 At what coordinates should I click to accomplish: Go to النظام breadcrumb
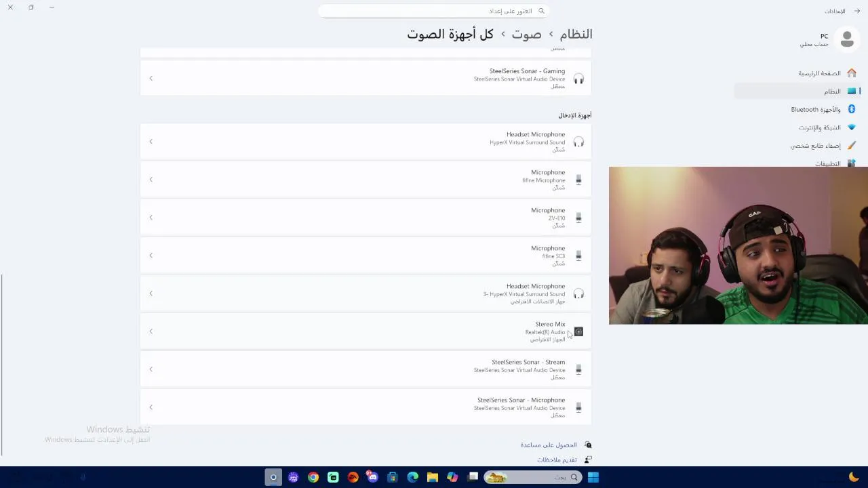576,34
